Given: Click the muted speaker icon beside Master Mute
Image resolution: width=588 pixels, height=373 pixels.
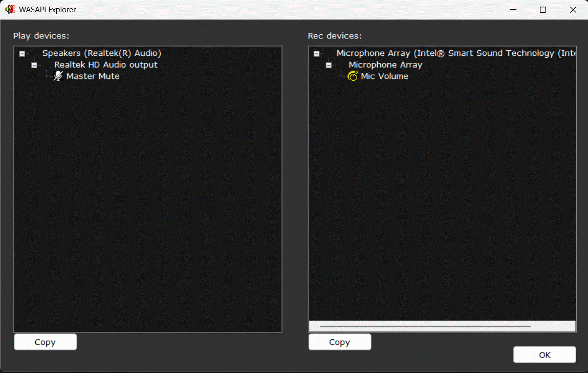Looking at the screenshot, I should (58, 76).
